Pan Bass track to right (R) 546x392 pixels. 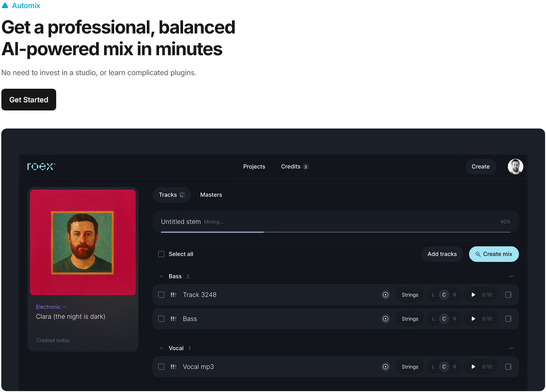click(x=455, y=319)
